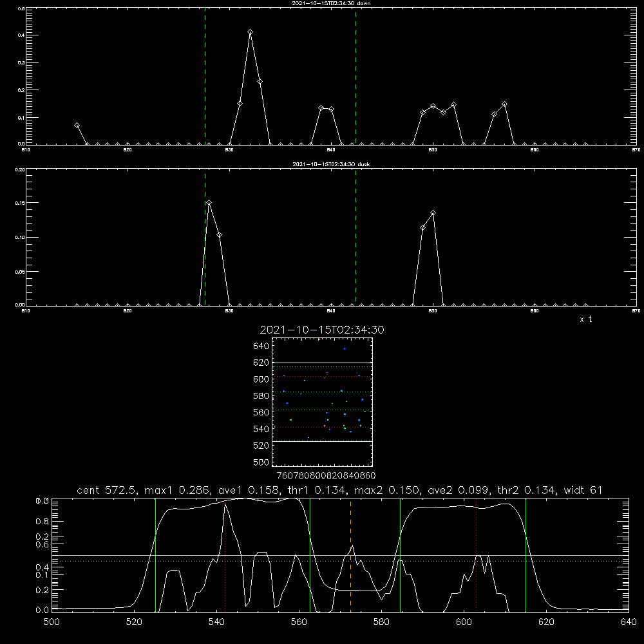The image size is (644, 644).
Task: Click the '500' label on the bottom plot x-axis
Action: pyautogui.click(x=52, y=622)
